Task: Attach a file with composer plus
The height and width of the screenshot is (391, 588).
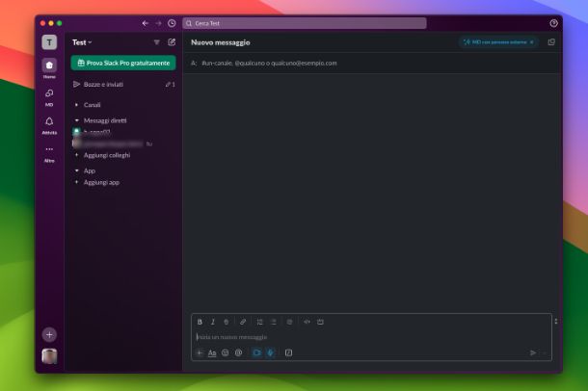Action: [200, 352]
